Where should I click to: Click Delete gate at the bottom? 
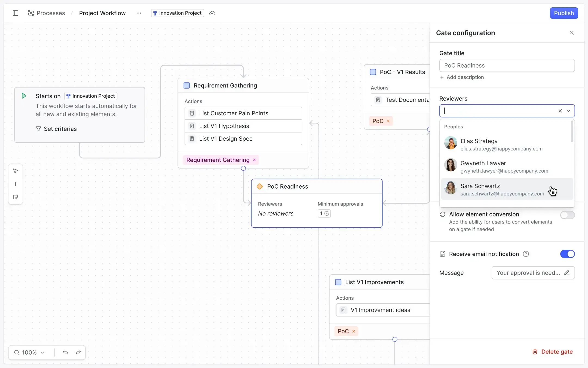pos(552,352)
